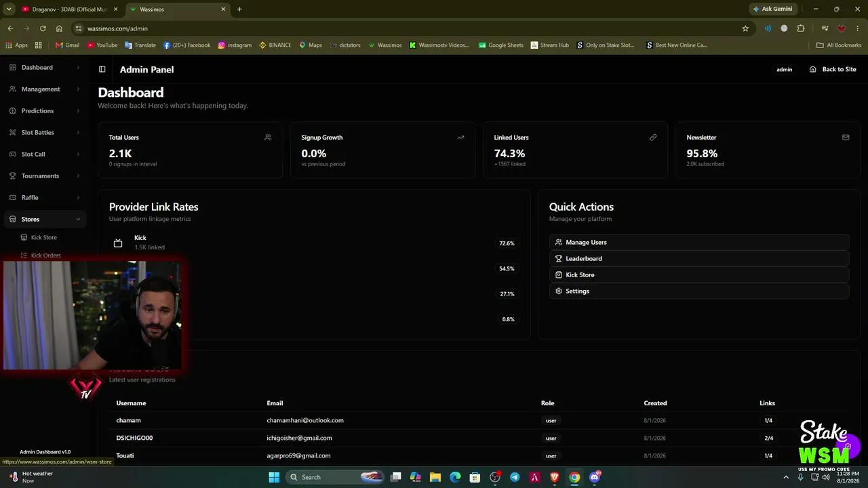
Task: Go back with browser back arrow
Action: [10, 28]
